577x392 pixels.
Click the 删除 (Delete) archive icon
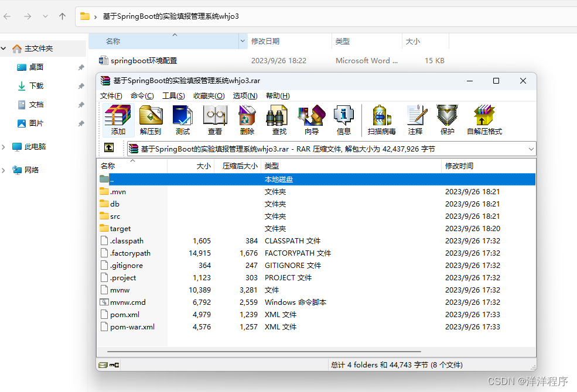coord(247,119)
